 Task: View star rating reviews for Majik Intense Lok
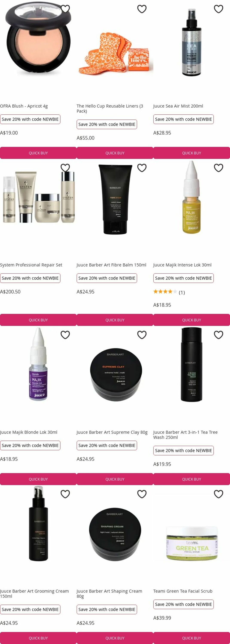pos(169,292)
